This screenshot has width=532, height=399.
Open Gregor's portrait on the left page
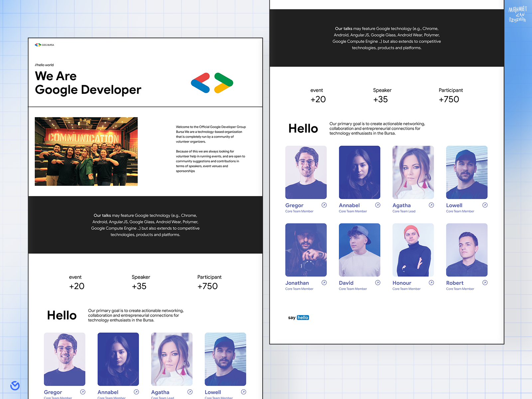coord(65,359)
